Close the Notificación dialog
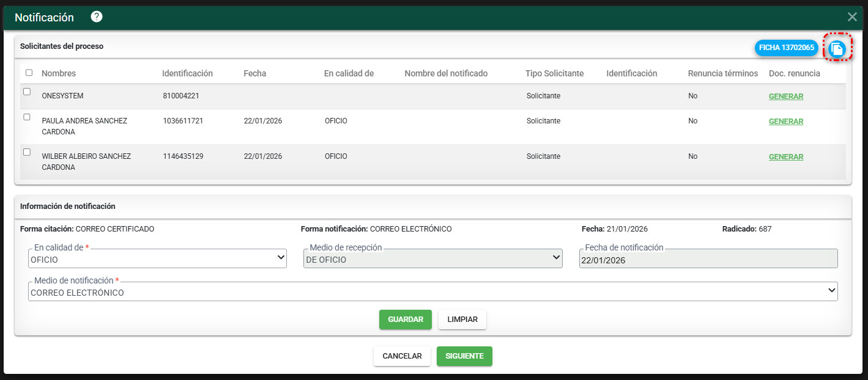The height and width of the screenshot is (380, 868). pos(851,17)
